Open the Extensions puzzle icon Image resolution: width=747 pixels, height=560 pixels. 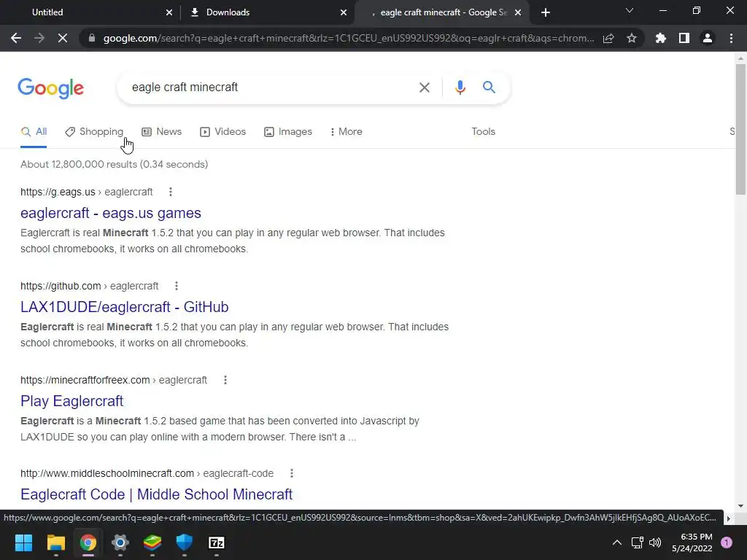pyautogui.click(x=661, y=38)
